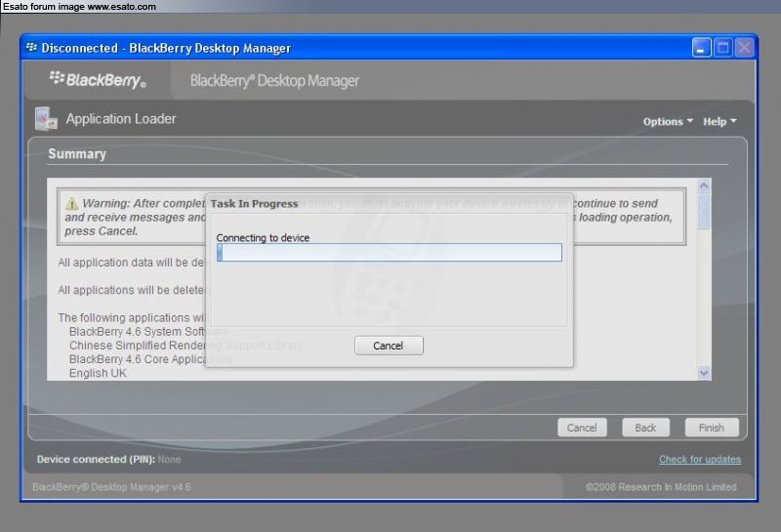
Task: Click the 'Task In Progress' dialog title
Action: point(254,204)
